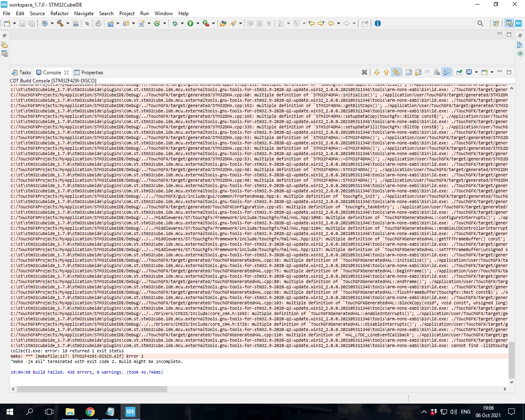Image resolution: width=525 pixels, height=420 pixels.
Task: Expand the Run button dropdown arrow
Action: point(198,23)
